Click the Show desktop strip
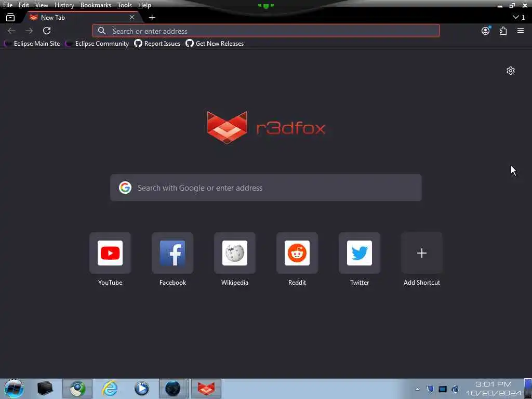532x399 pixels. click(528, 389)
